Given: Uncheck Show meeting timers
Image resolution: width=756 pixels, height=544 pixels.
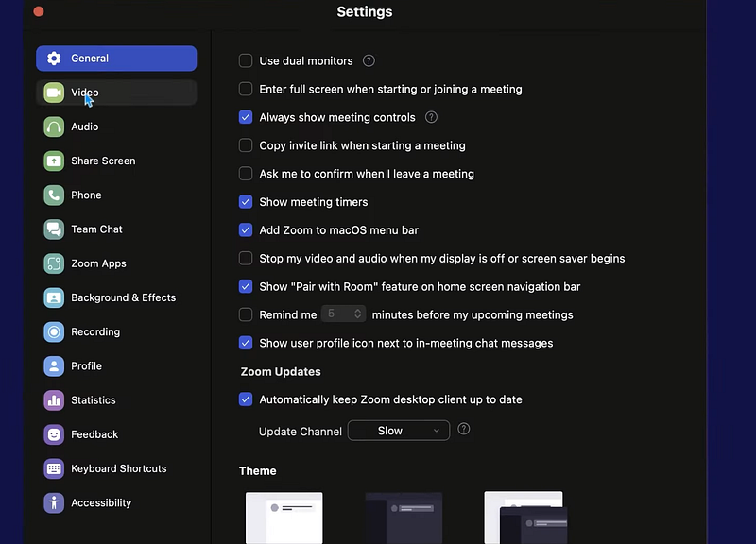Looking at the screenshot, I should point(246,202).
